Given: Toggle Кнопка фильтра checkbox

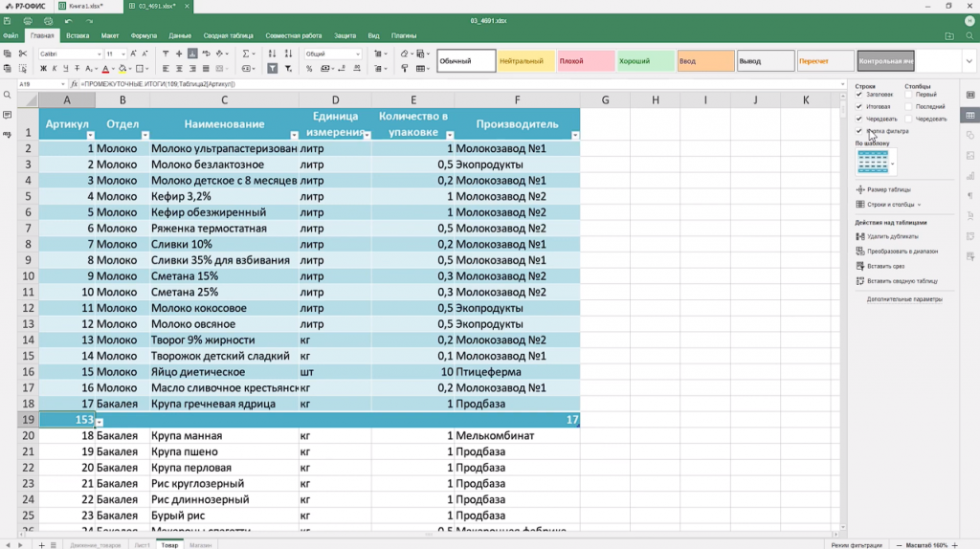Looking at the screenshot, I should click(x=858, y=131).
